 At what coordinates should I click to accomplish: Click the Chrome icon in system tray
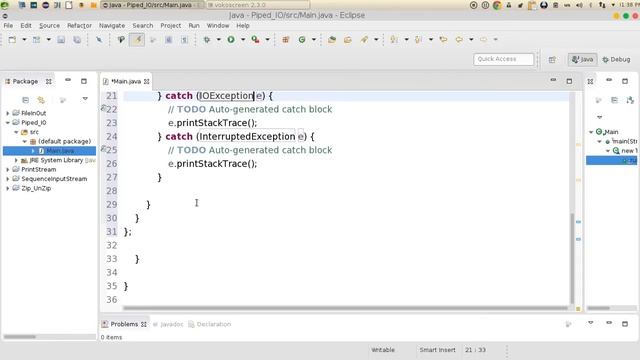pyautogui.click(x=497, y=5)
